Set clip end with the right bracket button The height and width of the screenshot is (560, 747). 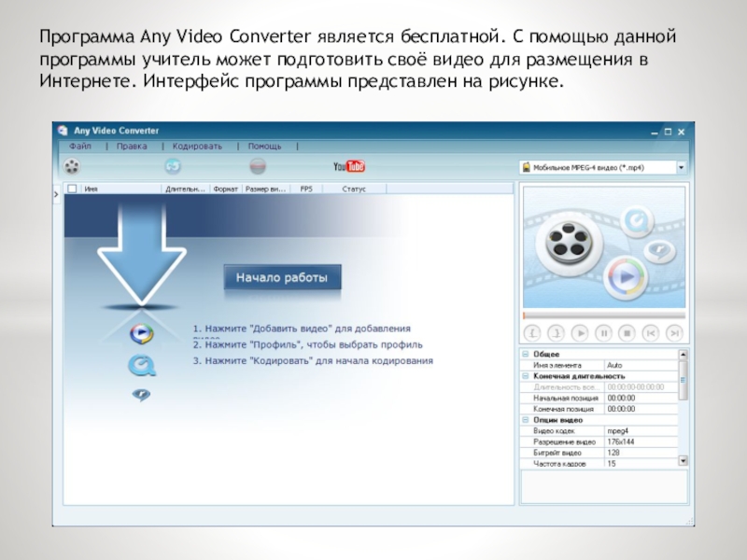556,333
